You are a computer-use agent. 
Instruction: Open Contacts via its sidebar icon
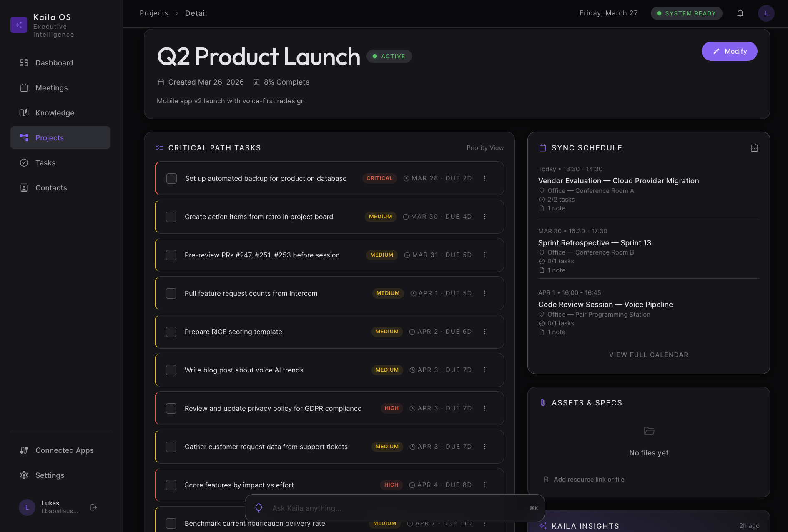(24, 187)
